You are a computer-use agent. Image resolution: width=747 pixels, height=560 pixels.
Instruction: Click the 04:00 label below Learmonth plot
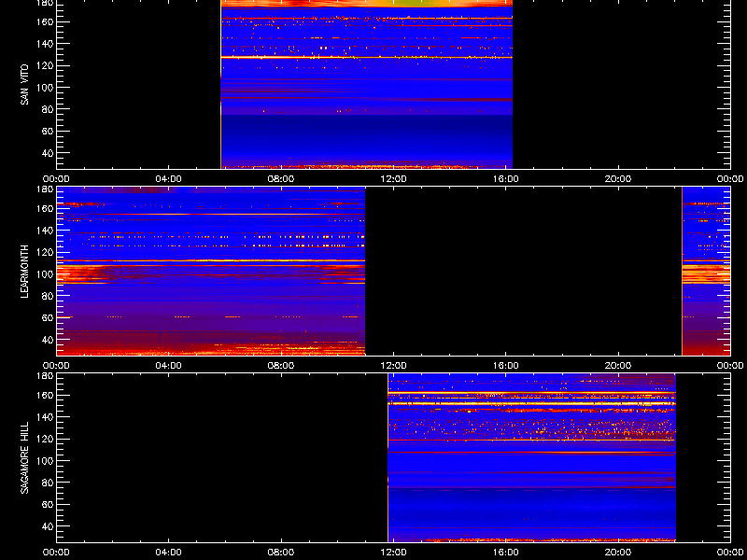[x=169, y=366]
